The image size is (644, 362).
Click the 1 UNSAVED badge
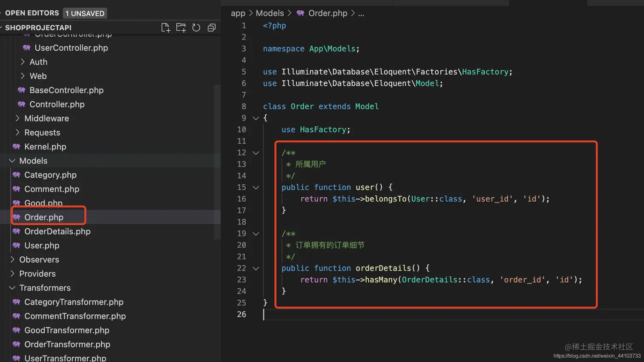click(x=85, y=13)
